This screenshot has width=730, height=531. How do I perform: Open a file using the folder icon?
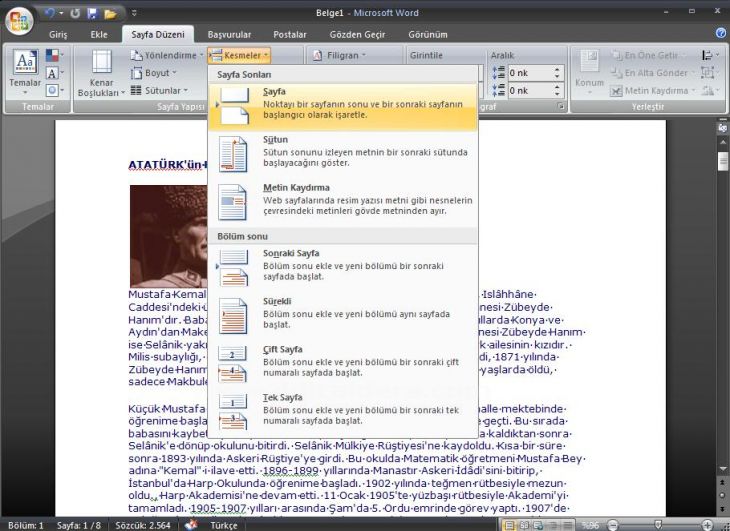point(110,13)
